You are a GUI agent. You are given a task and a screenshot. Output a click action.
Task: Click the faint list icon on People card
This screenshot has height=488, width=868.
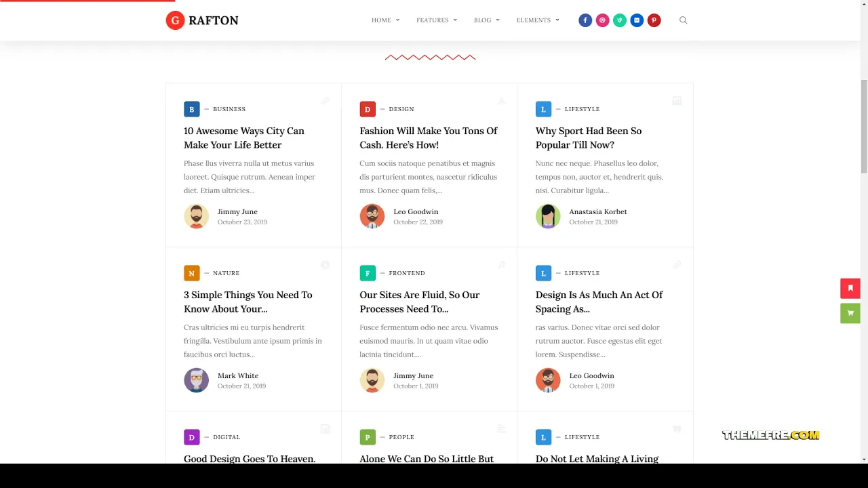(501, 429)
